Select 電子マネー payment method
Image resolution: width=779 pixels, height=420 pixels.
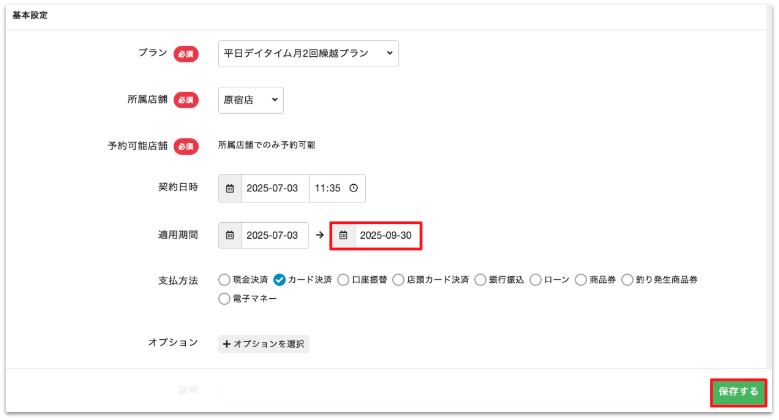point(224,298)
